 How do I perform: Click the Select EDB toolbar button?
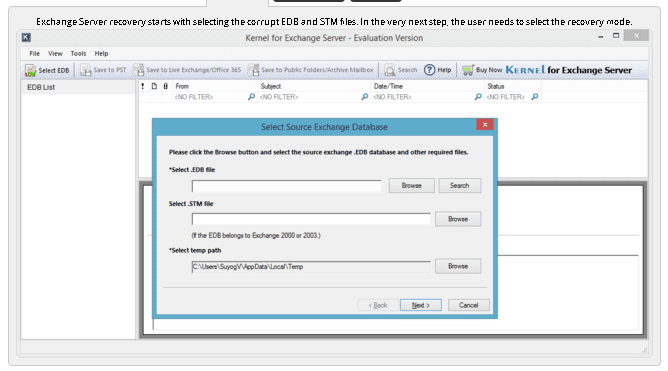click(x=47, y=70)
